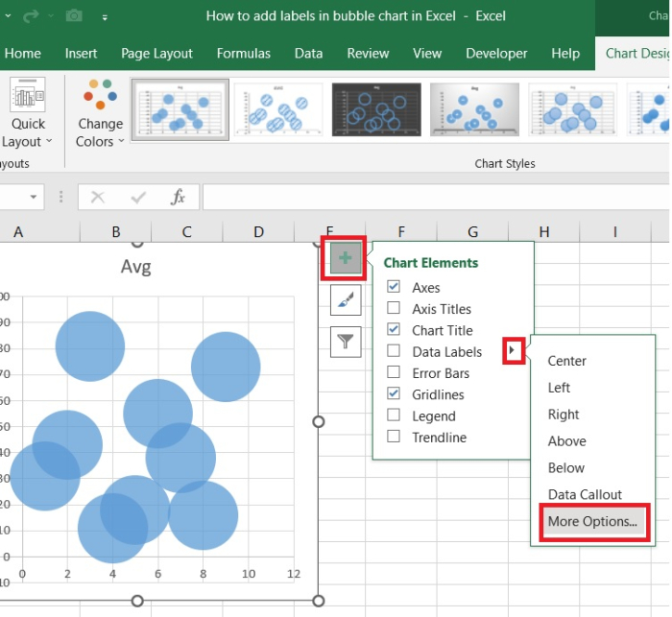The height and width of the screenshot is (617, 672).
Task: Open the Change Colors dropdown chevron
Action: coord(121,141)
